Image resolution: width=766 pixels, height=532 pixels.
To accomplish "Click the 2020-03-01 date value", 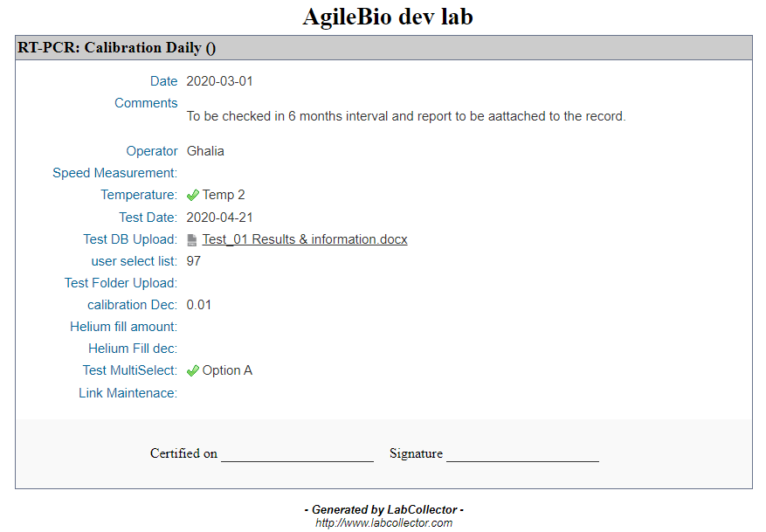I will [219, 81].
